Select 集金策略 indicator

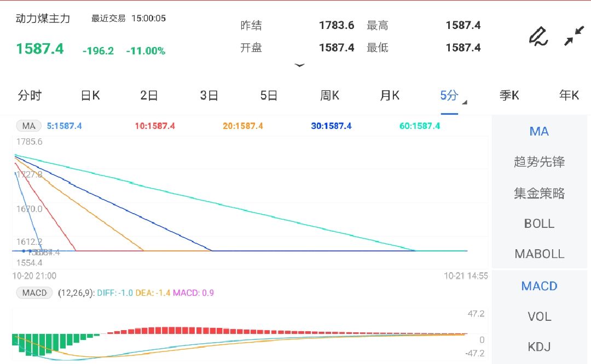coord(539,193)
